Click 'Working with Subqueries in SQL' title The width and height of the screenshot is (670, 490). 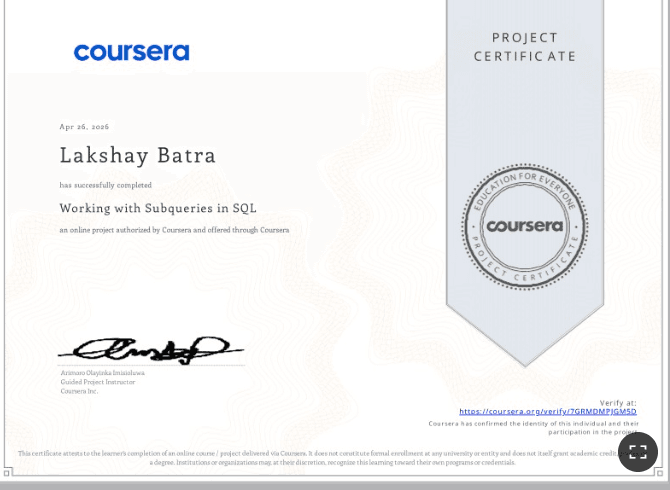pos(158,208)
